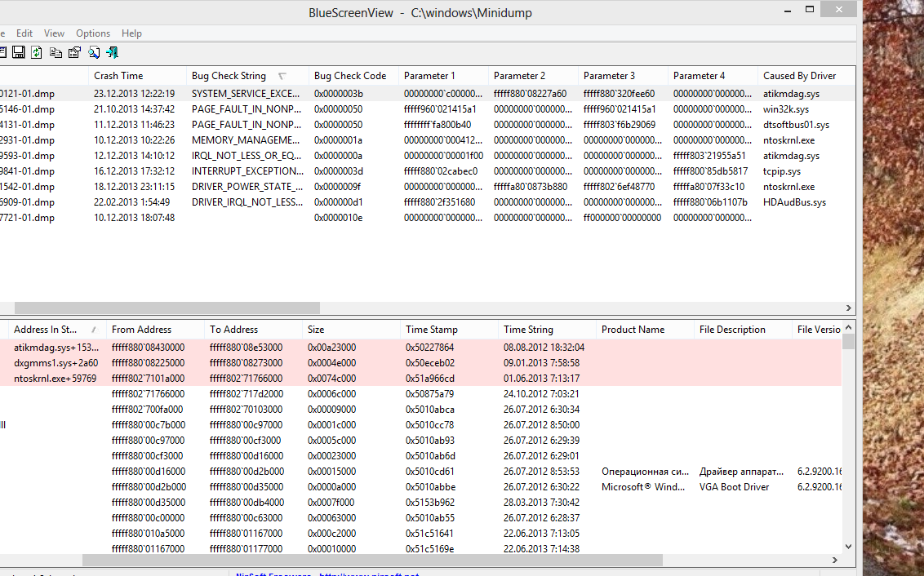This screenshot has height=576, width=924.
Task: Click the Save Selected Items floppy icon
Action: 19,52
